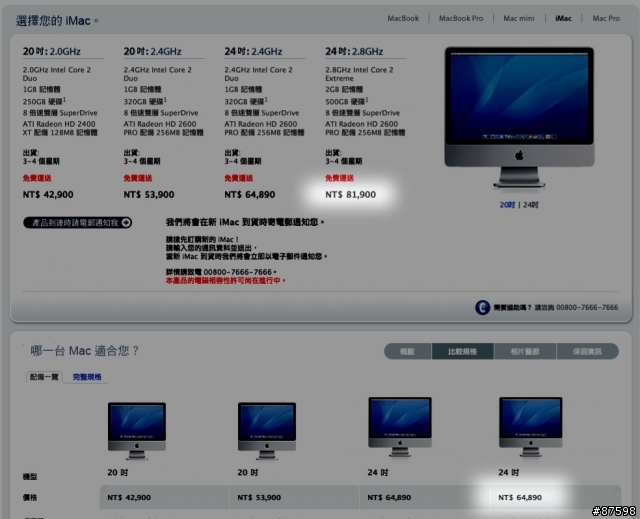
Task: Click the arrow icon on notify button
Action: (126, 222)
